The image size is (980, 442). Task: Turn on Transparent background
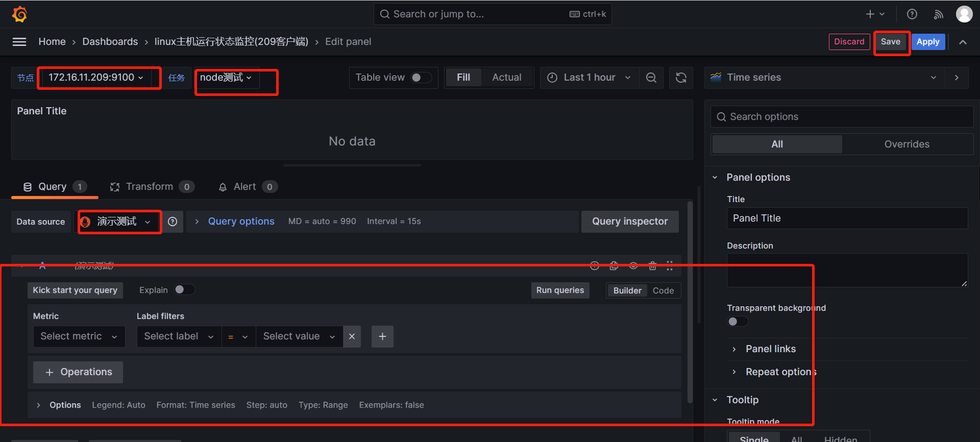click(738, 322)
